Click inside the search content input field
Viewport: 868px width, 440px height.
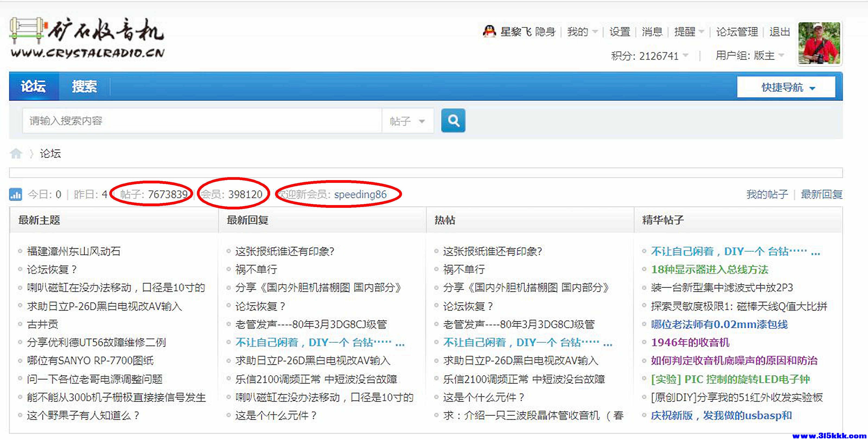pyautogui.click(x=202, y=121)
